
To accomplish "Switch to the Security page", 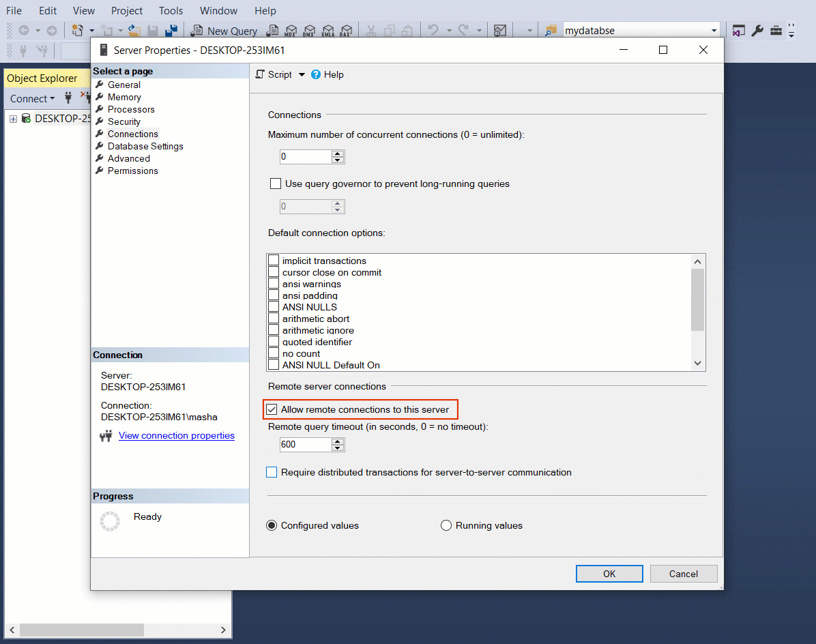I will click(x=123, y=121).
